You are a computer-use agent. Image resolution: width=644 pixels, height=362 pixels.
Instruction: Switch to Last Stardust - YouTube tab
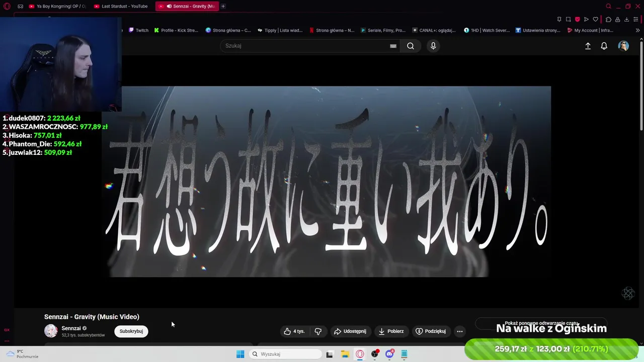click(x=121, y=6)
